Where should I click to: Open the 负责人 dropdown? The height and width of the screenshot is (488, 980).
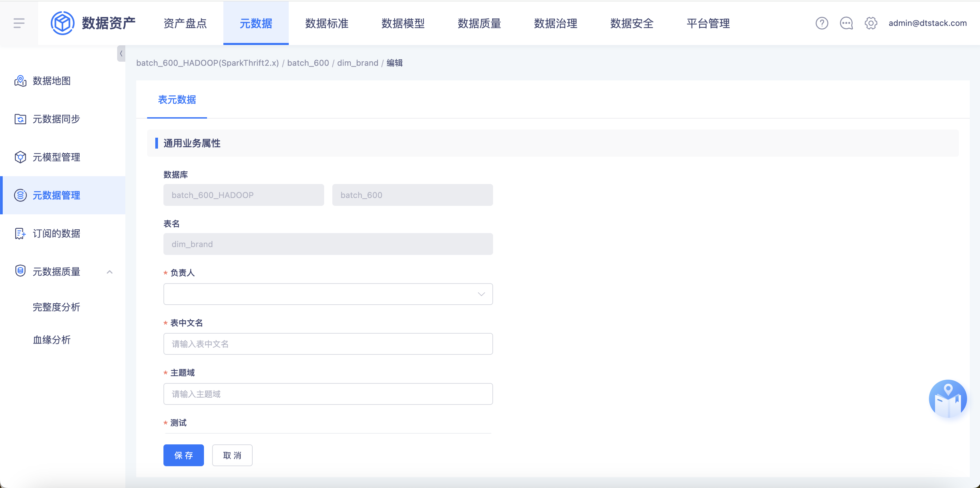[328, 294]
